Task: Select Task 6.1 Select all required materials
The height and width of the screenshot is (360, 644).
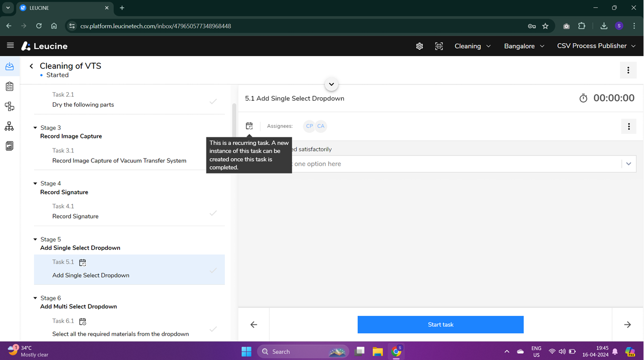Action: click(130, 328)
